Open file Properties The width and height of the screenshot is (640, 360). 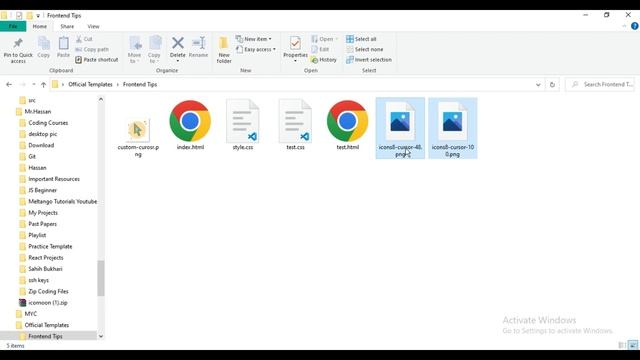pos(295,49)
